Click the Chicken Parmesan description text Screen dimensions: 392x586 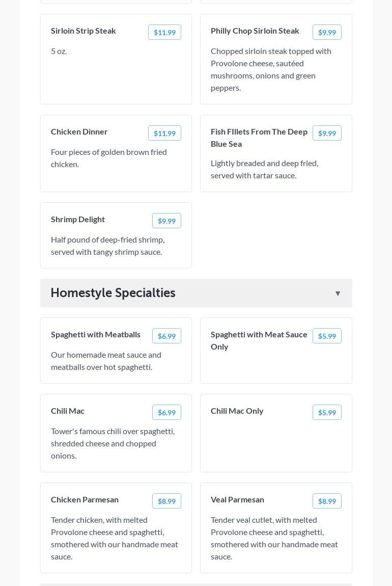point(115,538)
